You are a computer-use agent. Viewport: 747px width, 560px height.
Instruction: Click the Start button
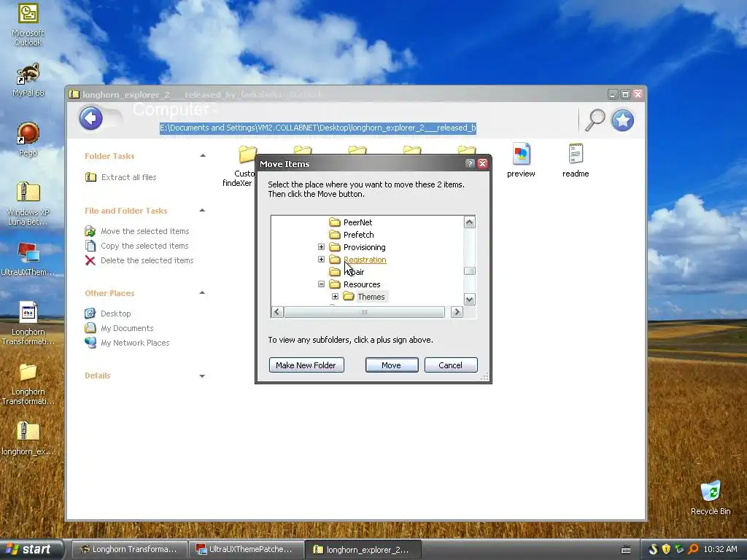[x=31, y=549]
